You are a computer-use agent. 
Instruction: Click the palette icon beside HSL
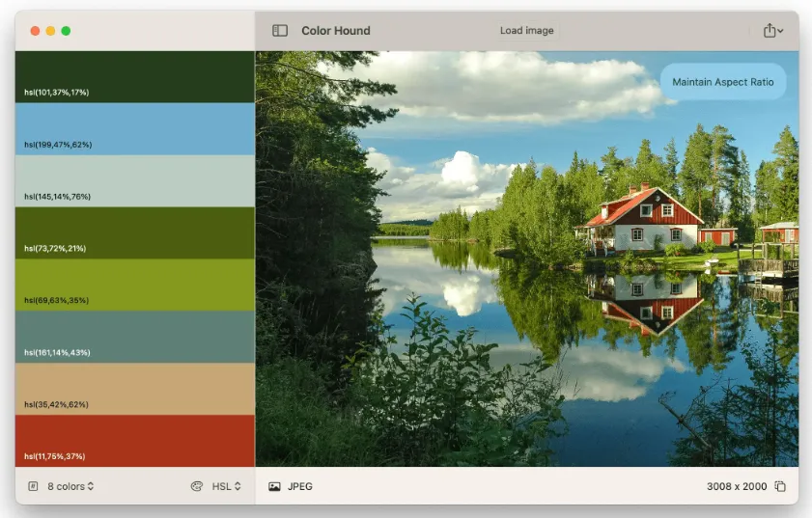(197, 486)
